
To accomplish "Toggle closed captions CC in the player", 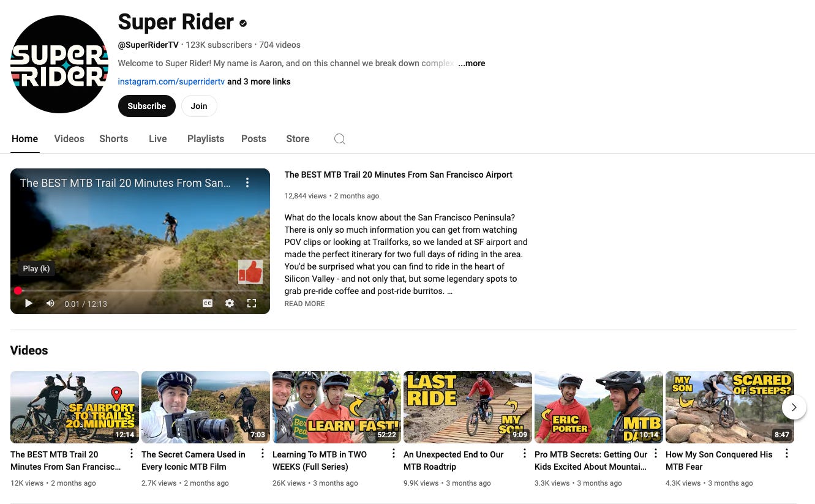I will 208,303.
